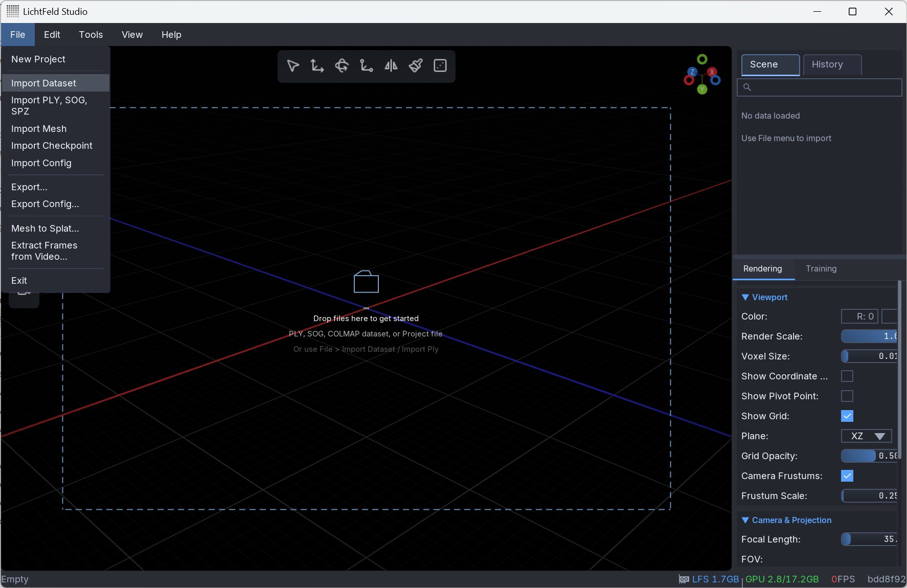Click the green Y axis on gizmo

point(702,90)
